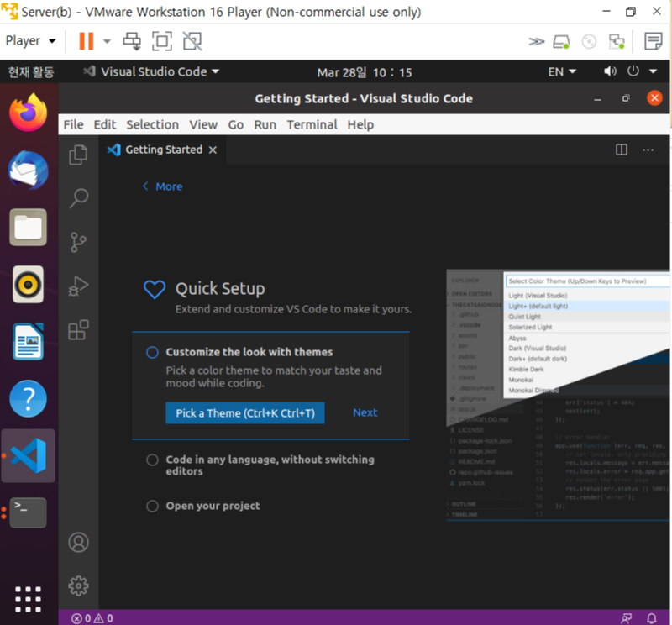Open the Run menu

[x=265, y=124]
